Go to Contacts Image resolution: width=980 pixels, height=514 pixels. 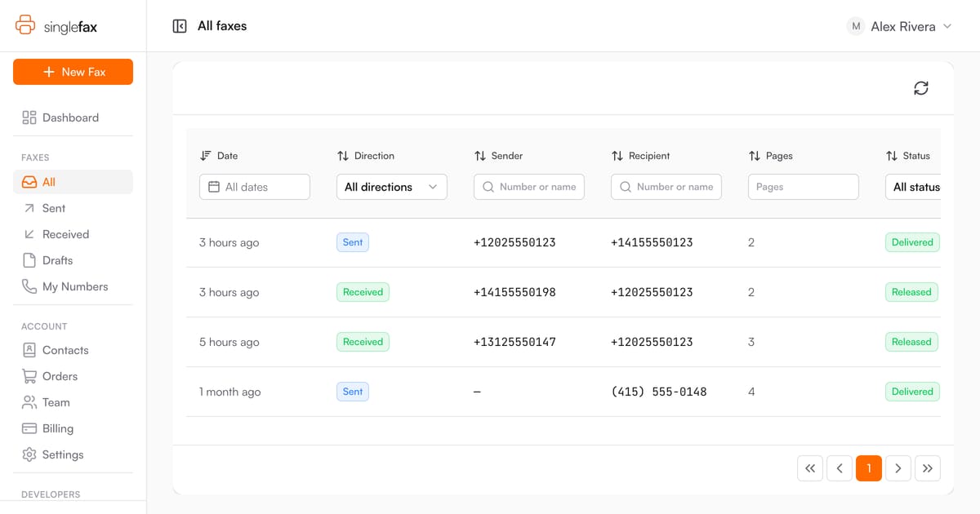coord(73,350)
